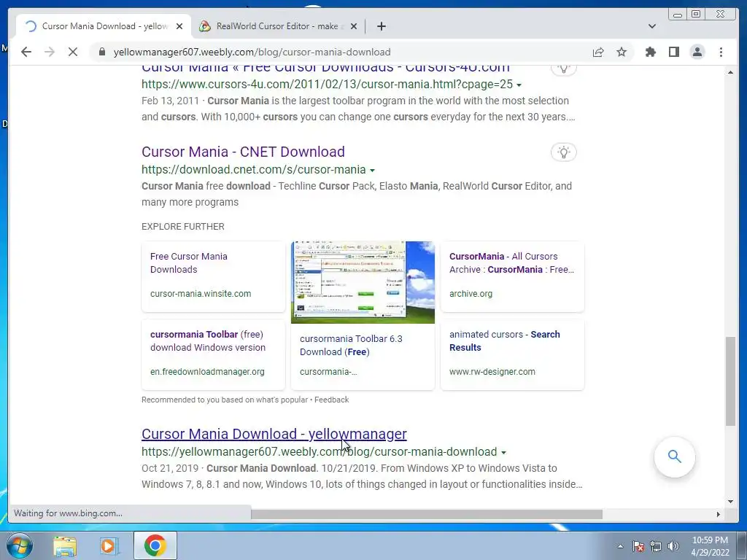Viewport: 747px width, 560px height.
Task: Open Chrome's three-dot menu
Action: pos(721,52)
